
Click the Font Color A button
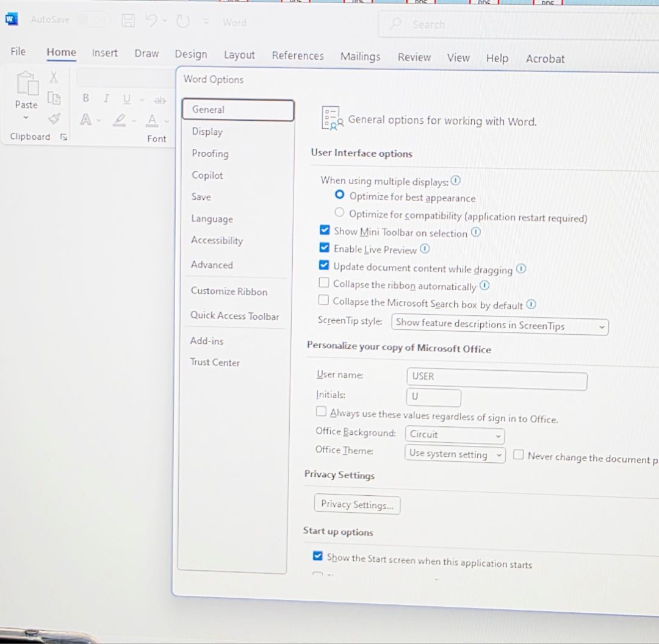coord(152,121)
